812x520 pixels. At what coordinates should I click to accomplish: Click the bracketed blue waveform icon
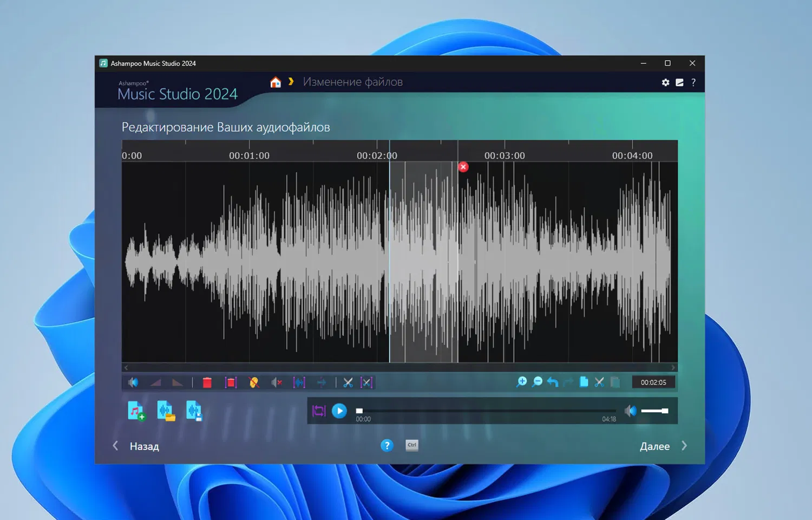299,382
